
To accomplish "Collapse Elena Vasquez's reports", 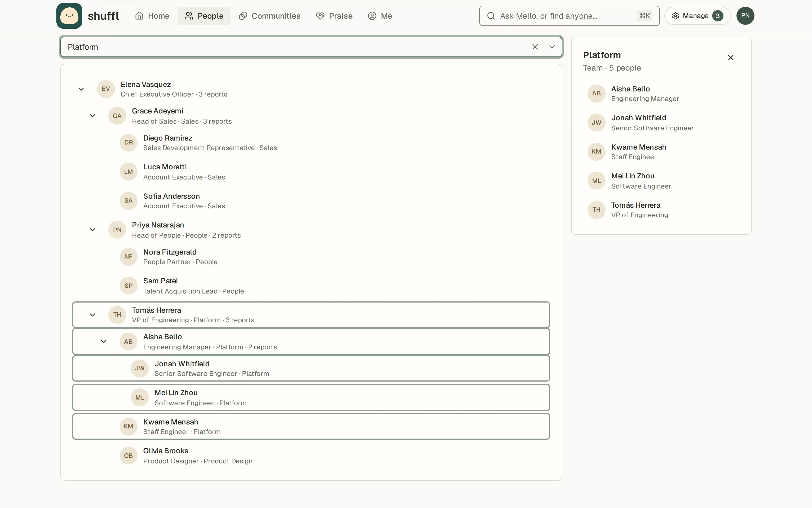I will coord(81,89).
